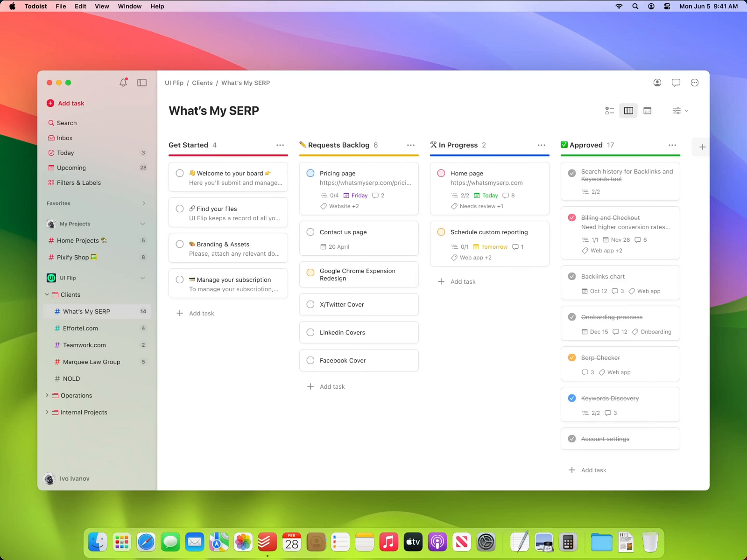Open the Home Projects project
This screenshot has height=560, width=747.
97,240
